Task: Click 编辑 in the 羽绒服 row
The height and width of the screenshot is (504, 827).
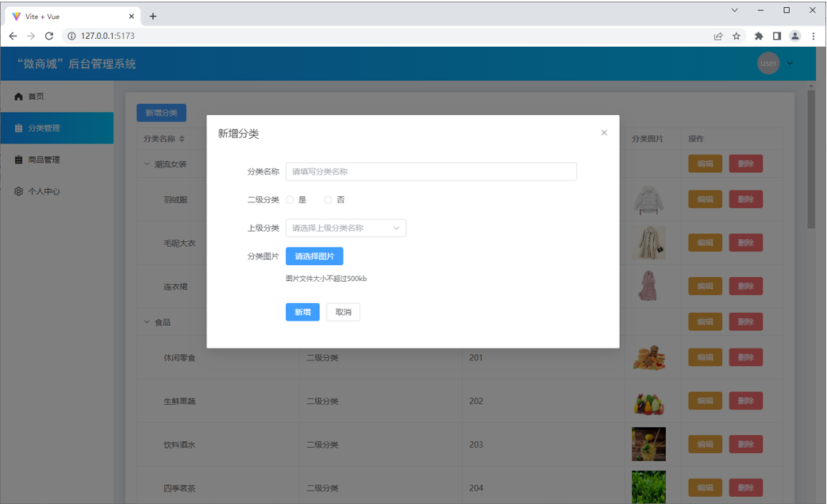Action: coord(705,199)
